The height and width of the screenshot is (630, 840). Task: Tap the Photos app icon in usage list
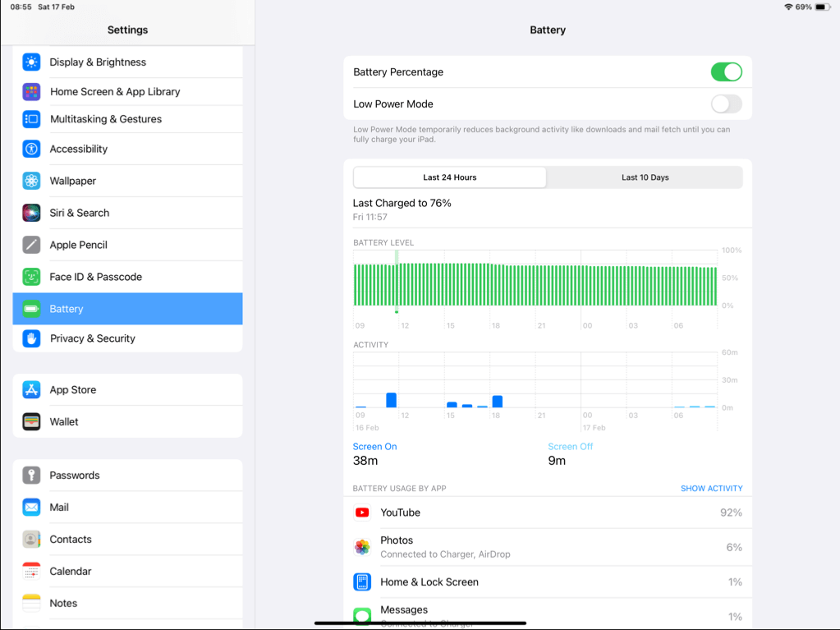tap(362, 547)
